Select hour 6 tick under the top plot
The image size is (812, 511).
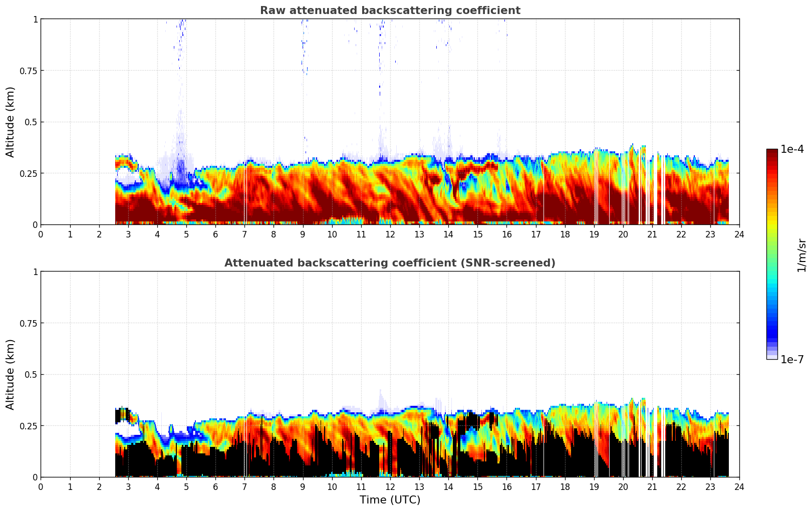(x=215, y=234)
